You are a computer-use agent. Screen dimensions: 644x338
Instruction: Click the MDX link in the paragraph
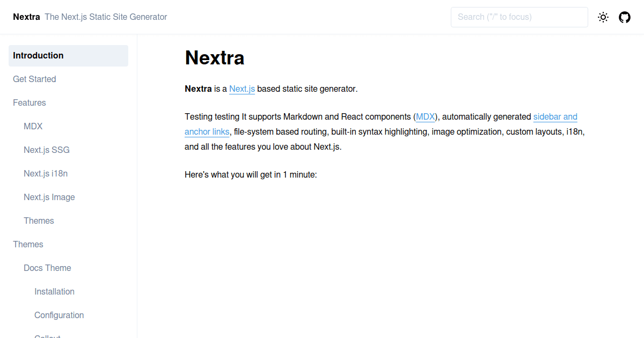tap(425, 116)
